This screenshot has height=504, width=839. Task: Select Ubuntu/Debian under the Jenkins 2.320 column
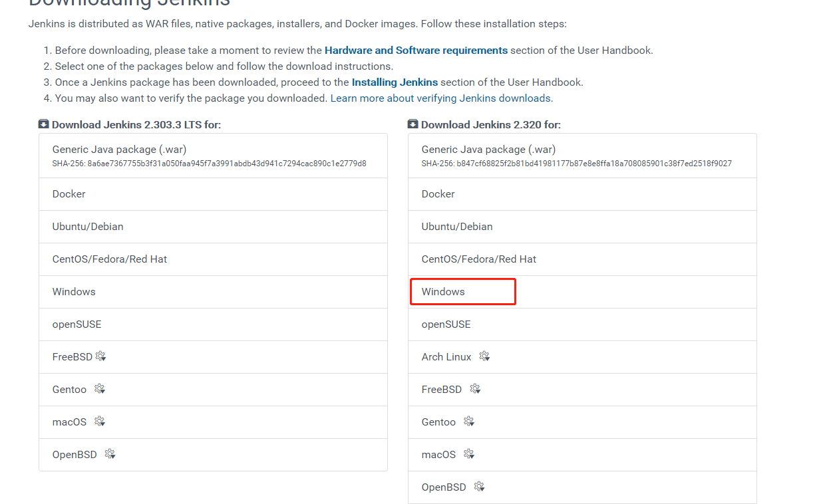click(582, 227)
